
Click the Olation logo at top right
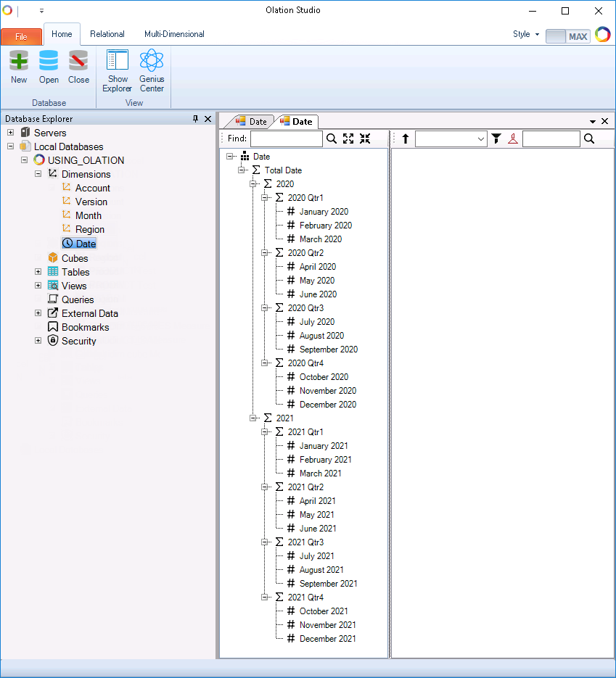click(603, 35)
